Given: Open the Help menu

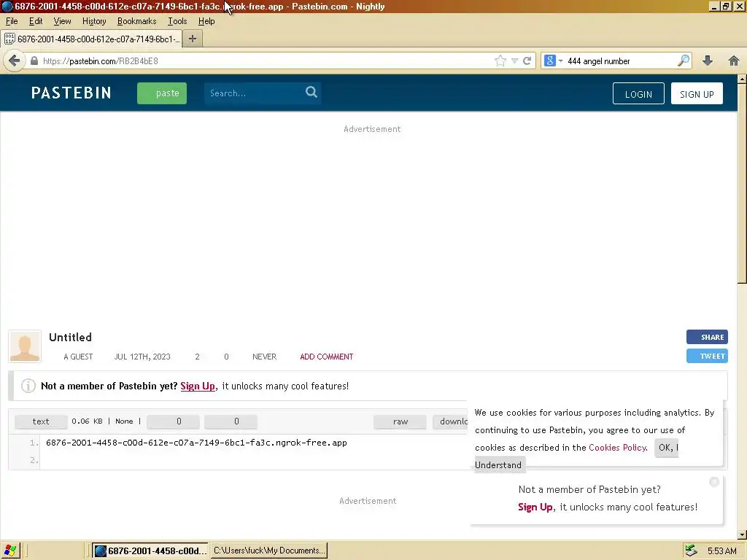Looking at the screenshot, I should coord(206,21).
